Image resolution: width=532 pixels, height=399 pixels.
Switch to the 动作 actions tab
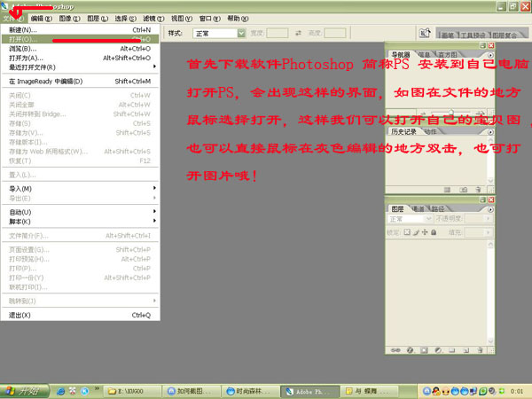tap(430, 131)
